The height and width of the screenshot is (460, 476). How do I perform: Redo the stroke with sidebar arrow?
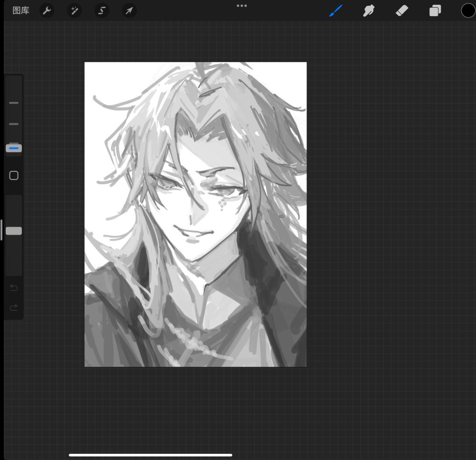click(14, 308)
